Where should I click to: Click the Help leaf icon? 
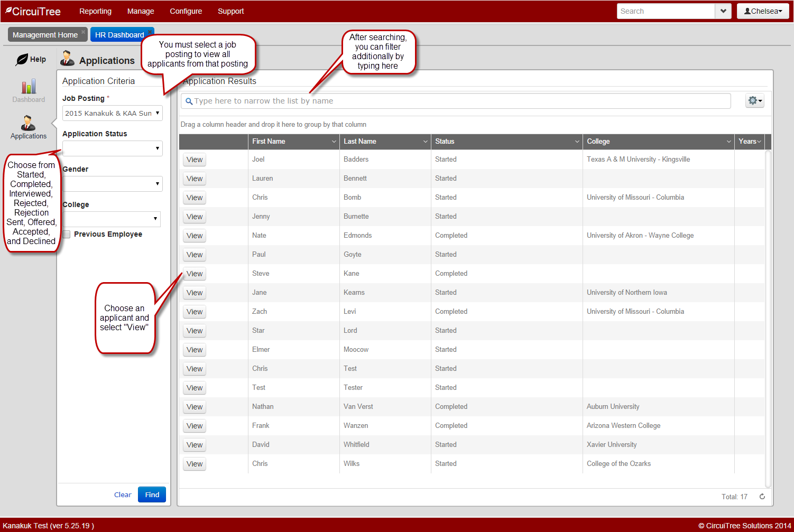pyautogui.click(x=22, y=60)
